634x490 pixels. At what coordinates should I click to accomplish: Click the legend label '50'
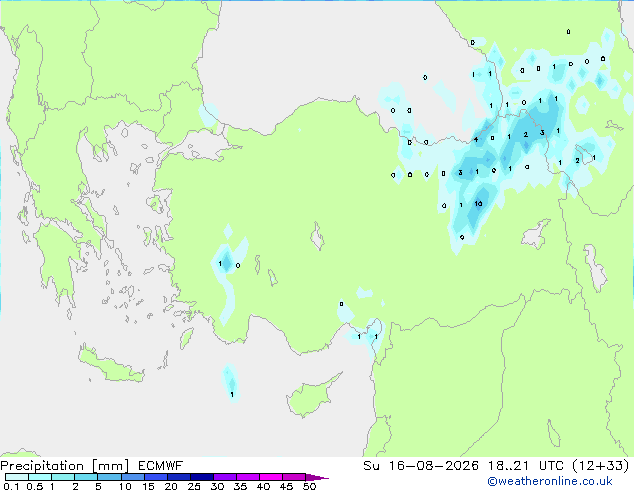[x=309, y=486]
